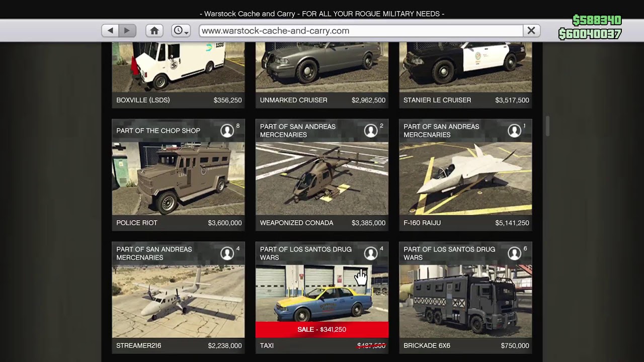Go forward to the next web page
This screenshot has width=644, height=362.
click(127, 31)
